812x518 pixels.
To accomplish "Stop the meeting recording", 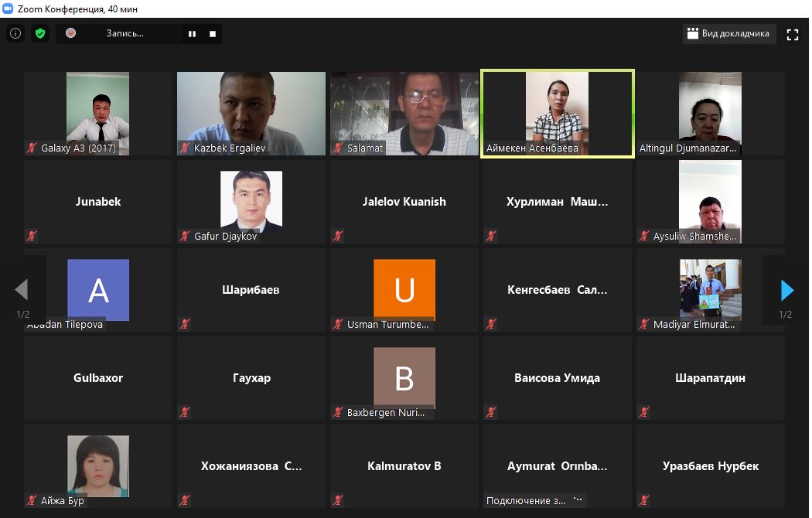I will click(x=213, y=34).
